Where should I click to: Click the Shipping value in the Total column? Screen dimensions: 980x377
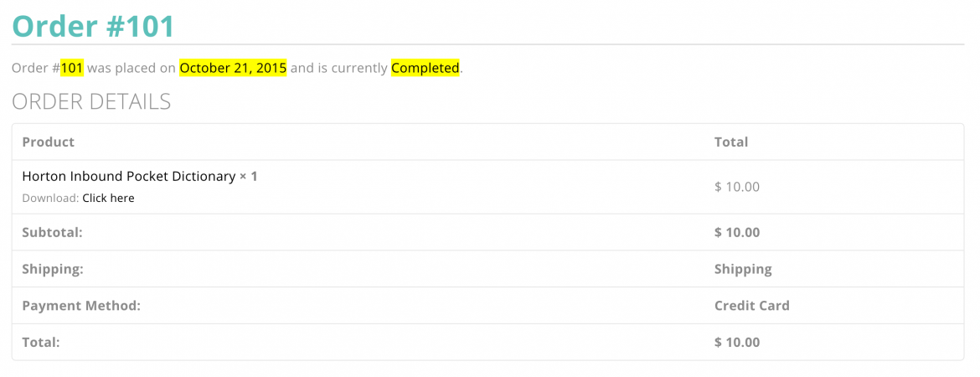click(743, 270)
